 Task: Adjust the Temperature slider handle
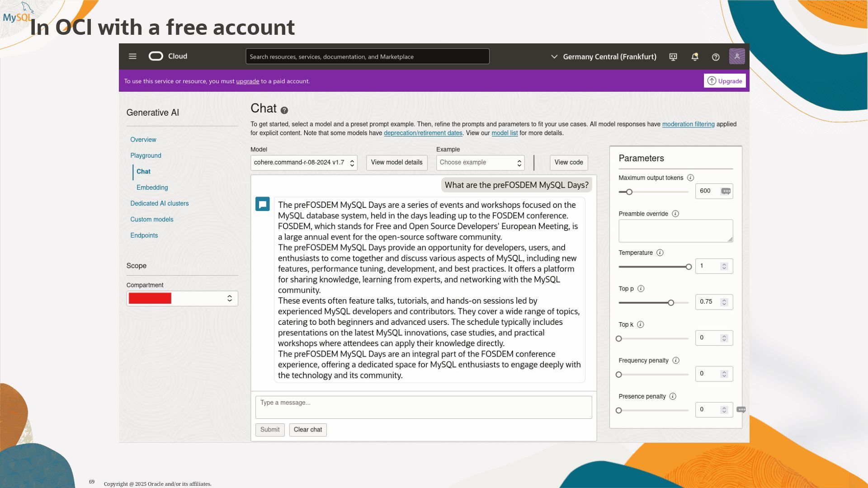689,267
